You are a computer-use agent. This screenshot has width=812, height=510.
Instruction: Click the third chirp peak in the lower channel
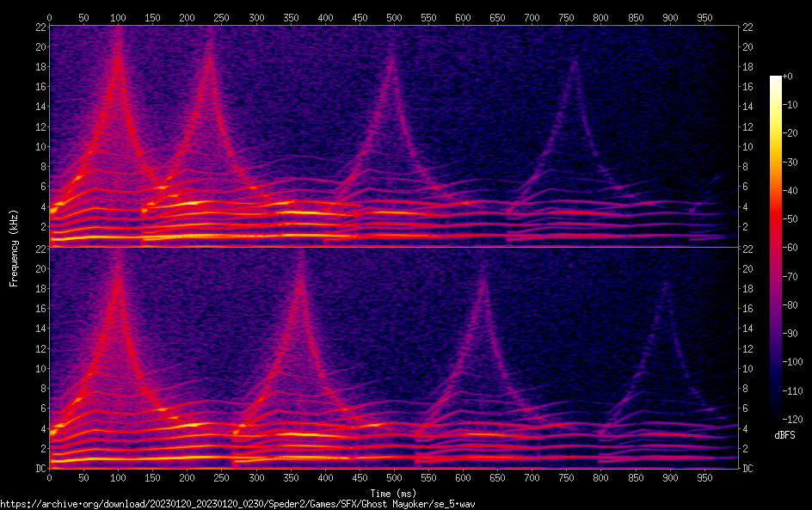coord(483,262)
